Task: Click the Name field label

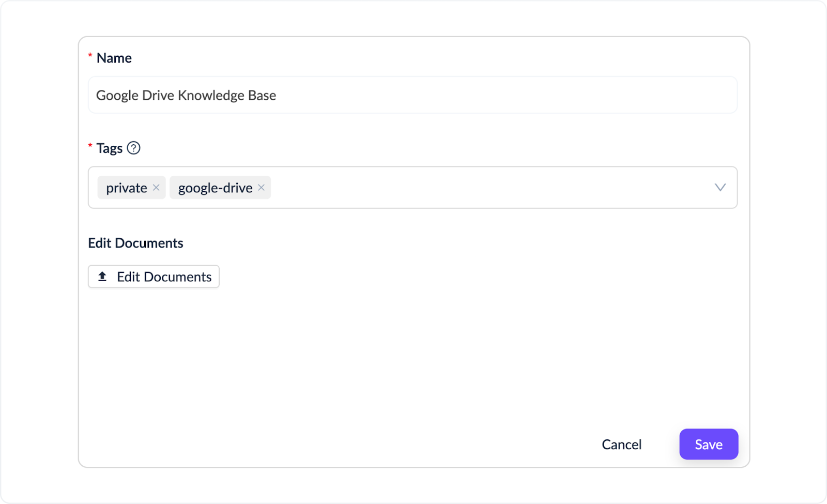Action: coord(114,58)
